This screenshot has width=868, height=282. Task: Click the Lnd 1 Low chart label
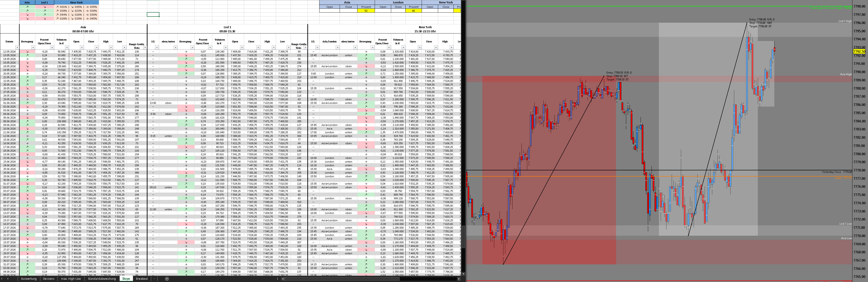tap(845, 224)
